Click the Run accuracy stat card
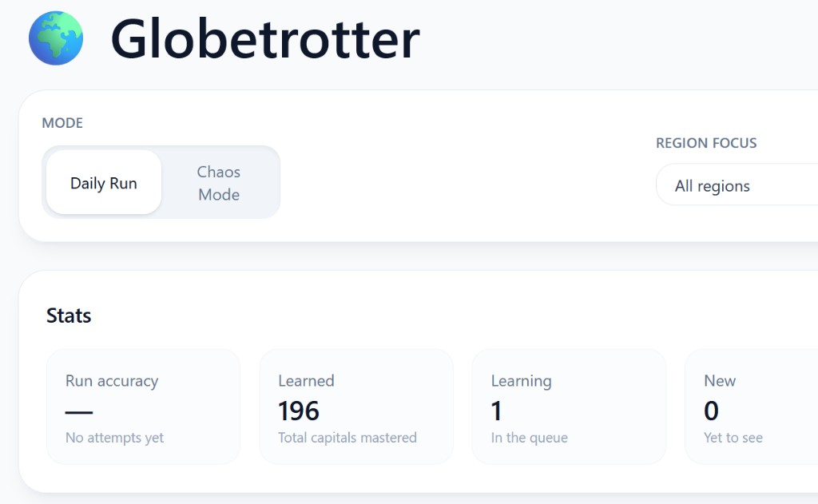The height and width of the screenshot is (504, 818). (143, 406)
